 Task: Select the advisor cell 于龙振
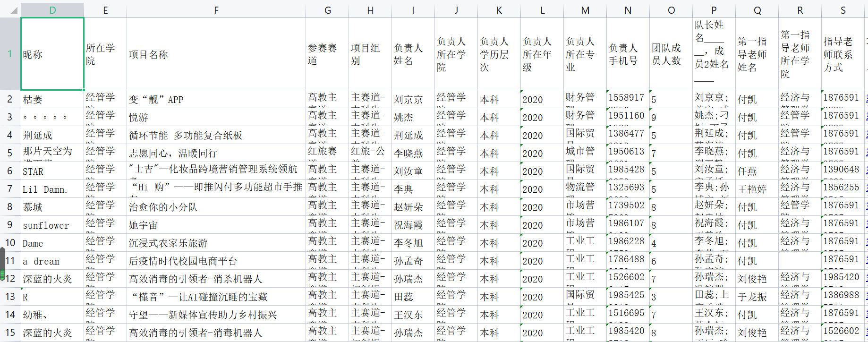click(757, 297)
